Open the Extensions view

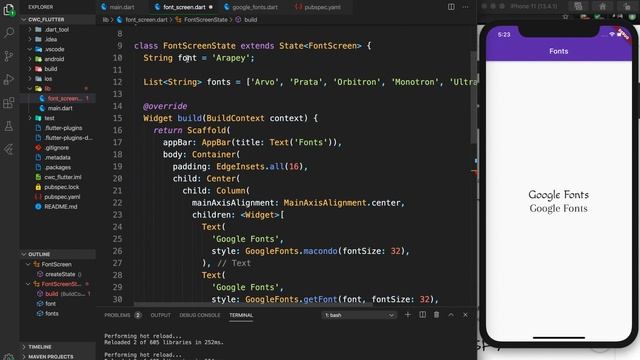tap(9, 102)
